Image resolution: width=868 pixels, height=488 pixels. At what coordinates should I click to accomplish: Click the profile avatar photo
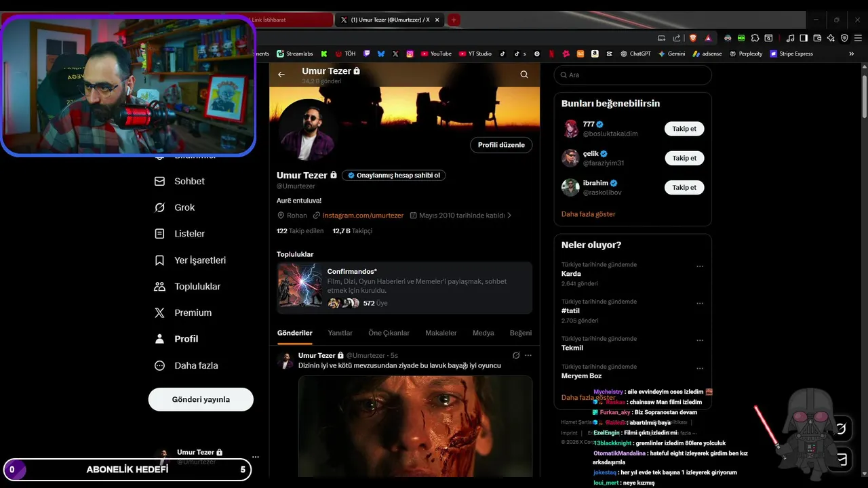(x=309, y=129)
